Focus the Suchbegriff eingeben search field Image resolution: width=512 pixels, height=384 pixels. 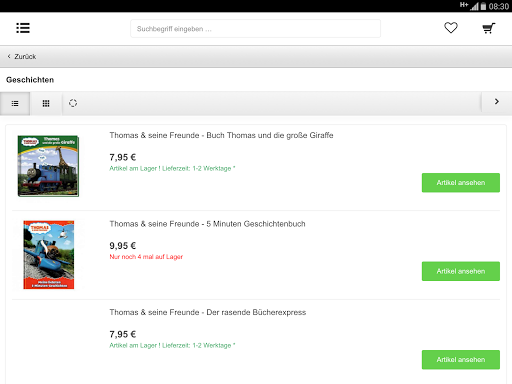click(x=255, y=29)
